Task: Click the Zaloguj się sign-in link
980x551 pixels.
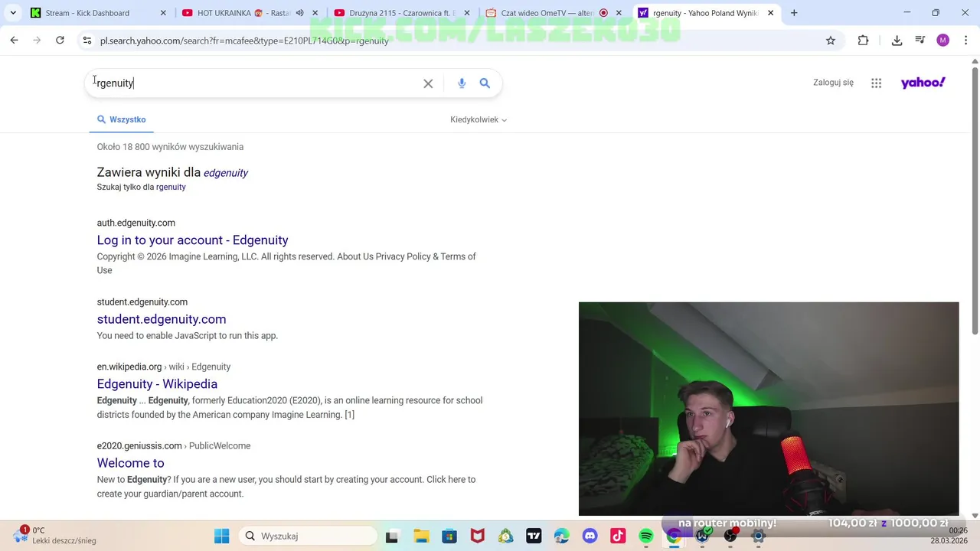Action: tap(833, 83)
